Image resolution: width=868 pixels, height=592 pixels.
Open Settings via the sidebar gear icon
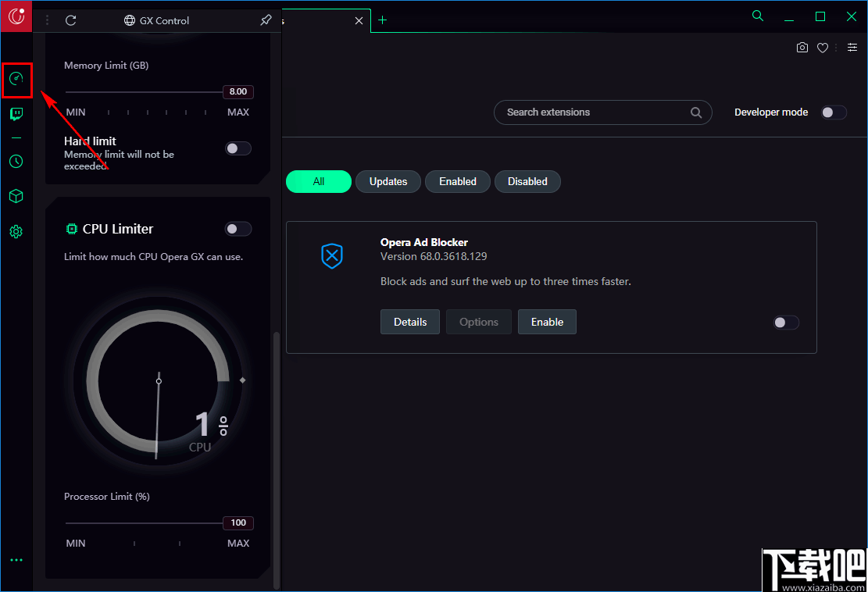pyautogui.click(x=16, y=232)
